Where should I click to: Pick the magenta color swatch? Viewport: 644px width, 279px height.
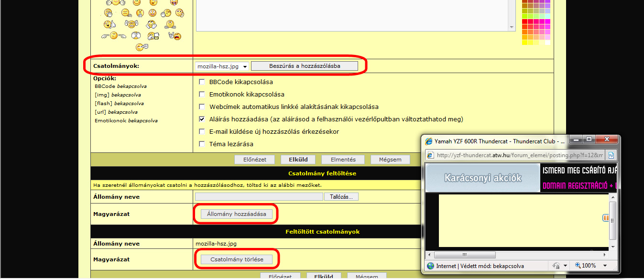tap(547, 21)
